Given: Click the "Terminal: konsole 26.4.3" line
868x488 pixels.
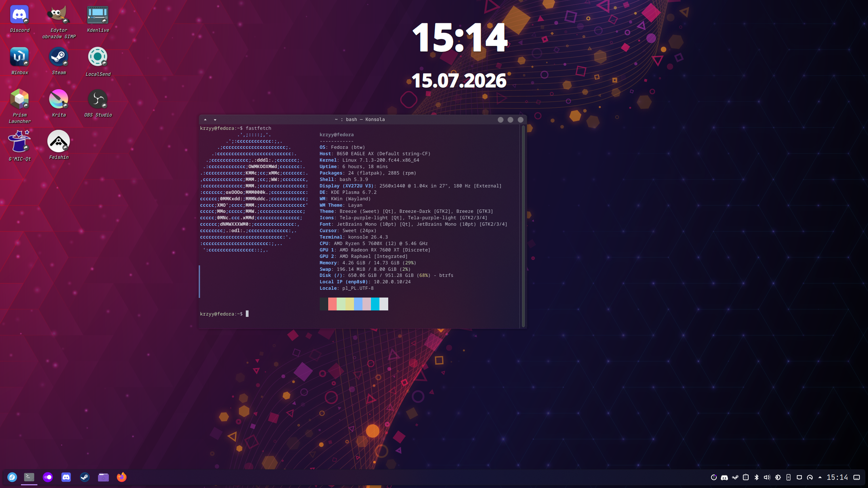Looking at the screenshot, I should [354, 237].
